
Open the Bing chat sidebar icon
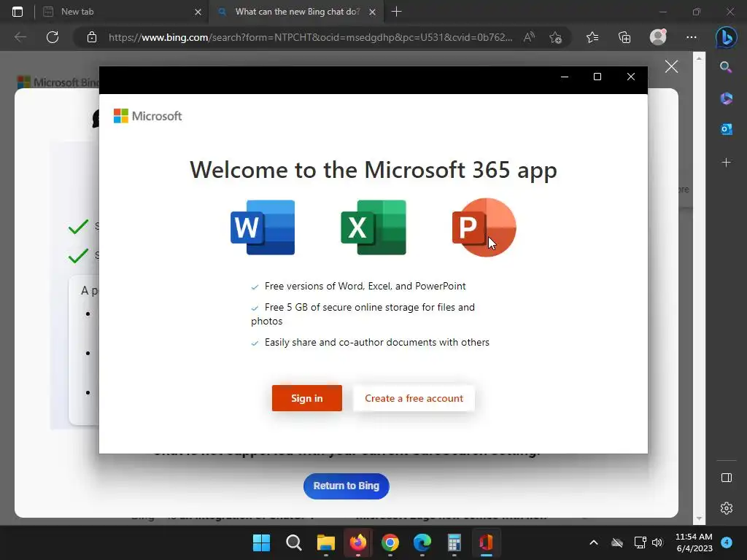coord(726,37)
